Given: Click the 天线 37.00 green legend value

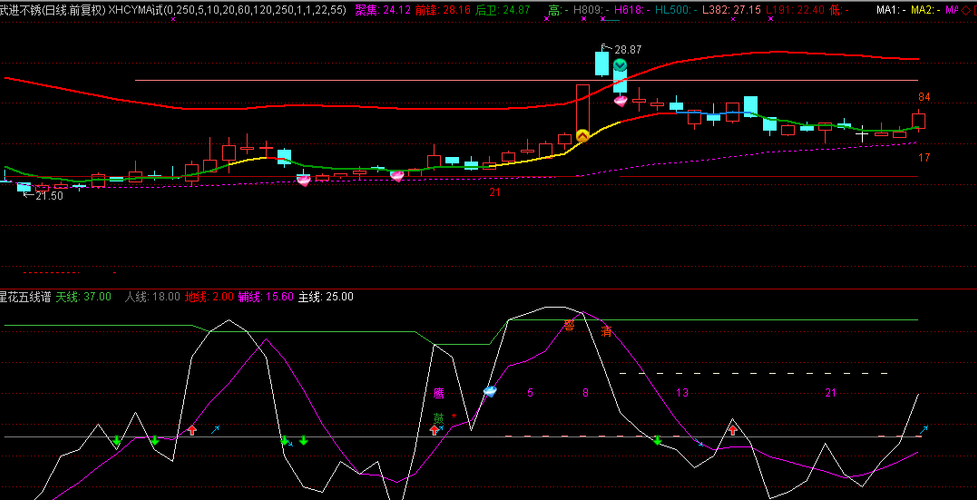Looking at the screenshot, I should point(83,296).
